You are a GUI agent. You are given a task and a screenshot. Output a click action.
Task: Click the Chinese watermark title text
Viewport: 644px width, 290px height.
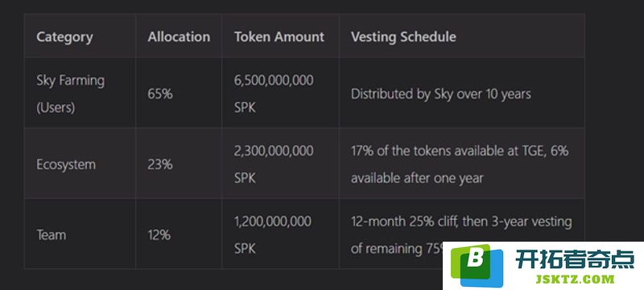coord(575,259)
